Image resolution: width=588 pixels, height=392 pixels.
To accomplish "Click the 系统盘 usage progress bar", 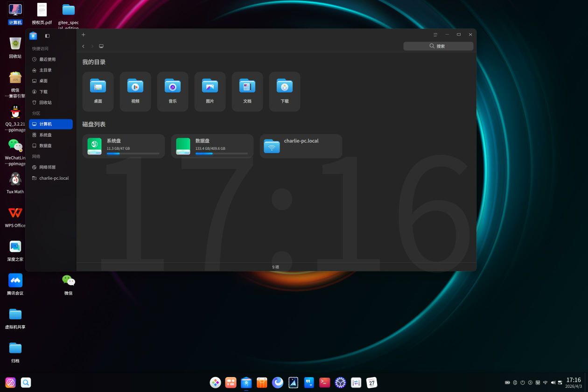I will [133, 154].
